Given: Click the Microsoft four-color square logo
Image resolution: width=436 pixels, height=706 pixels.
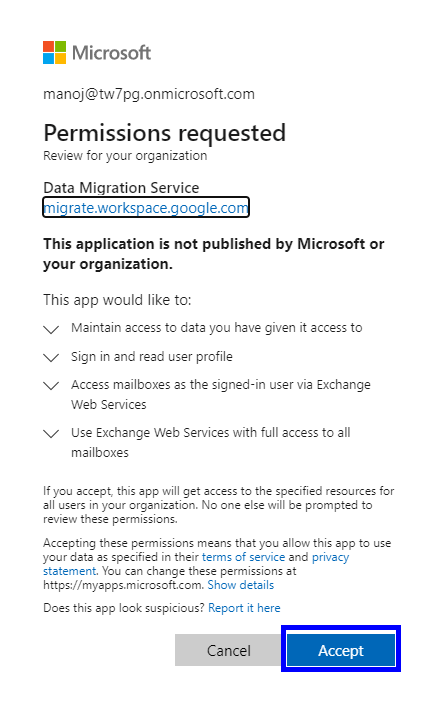Looking at the screenshot, I should pos(54,52).
